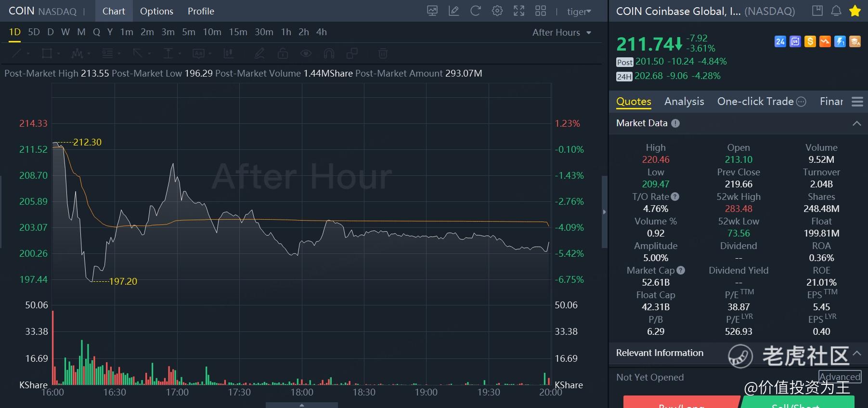Click the red Buy/Long button
868x408 pixels.
pos(681,402)
